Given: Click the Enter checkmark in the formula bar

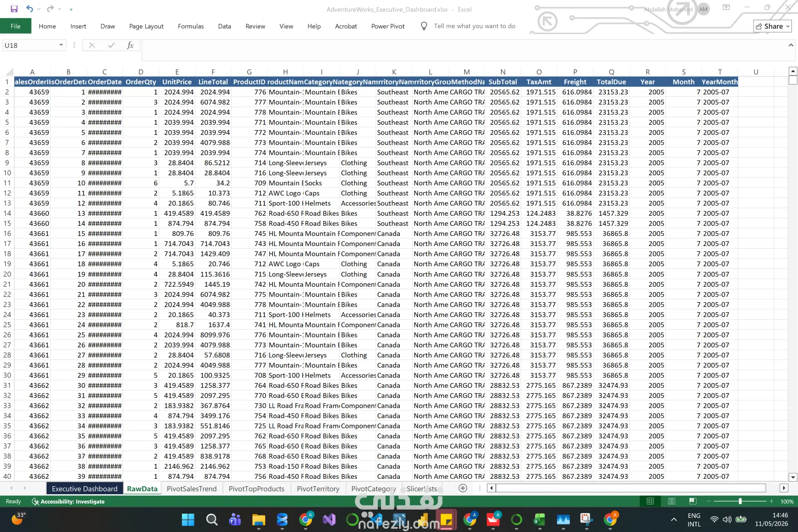Looking at the screenshot, I should click(111, 45).
